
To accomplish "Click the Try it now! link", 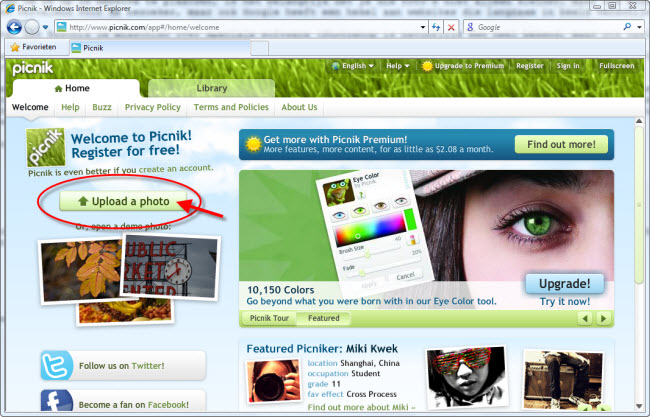I will [565, 301].
